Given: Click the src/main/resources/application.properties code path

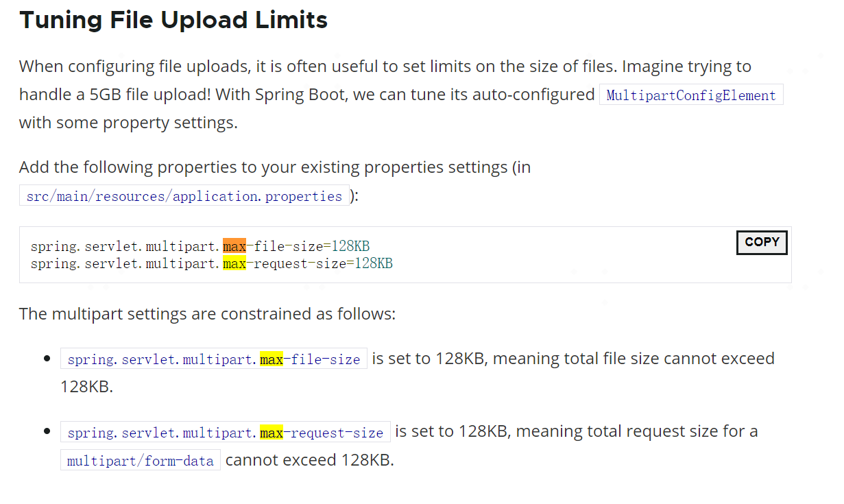Looking at the screenshot, I should click(184, 196).
